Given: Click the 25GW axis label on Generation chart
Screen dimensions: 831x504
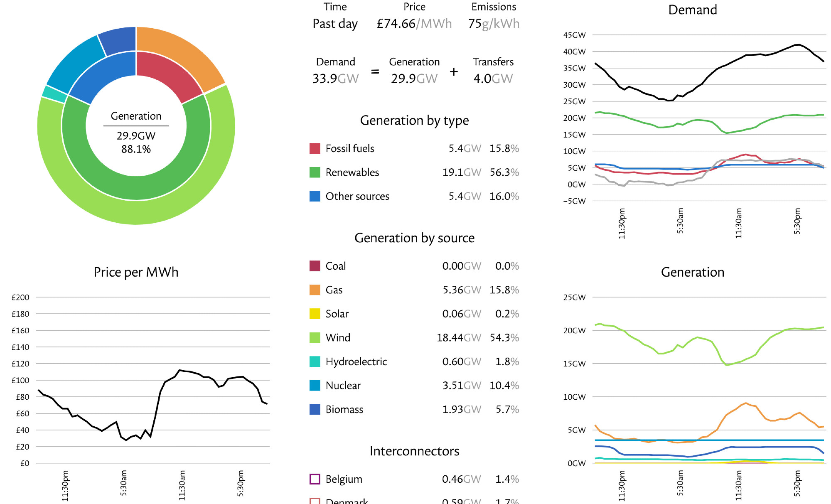Looking at the screenshot, I should 574,297.
